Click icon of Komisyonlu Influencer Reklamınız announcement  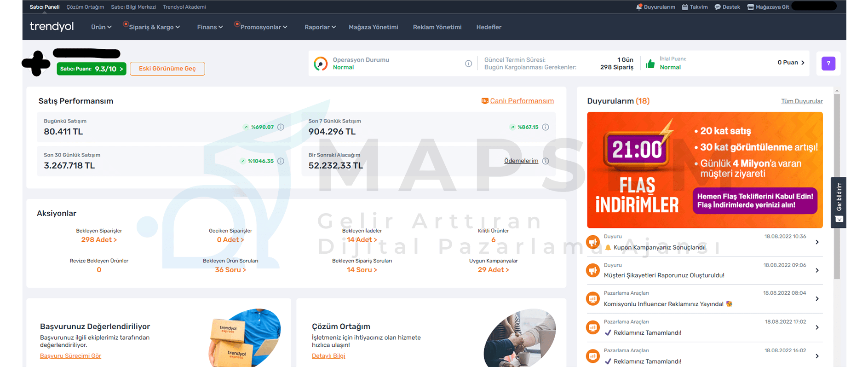(x=593, y=299)
